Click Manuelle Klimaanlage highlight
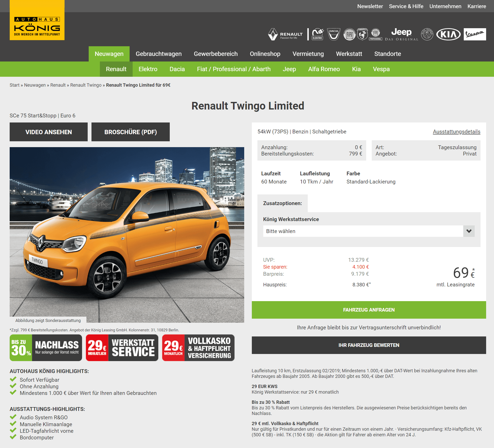This screenshot has width=494, height=448. tap(46, 424)
